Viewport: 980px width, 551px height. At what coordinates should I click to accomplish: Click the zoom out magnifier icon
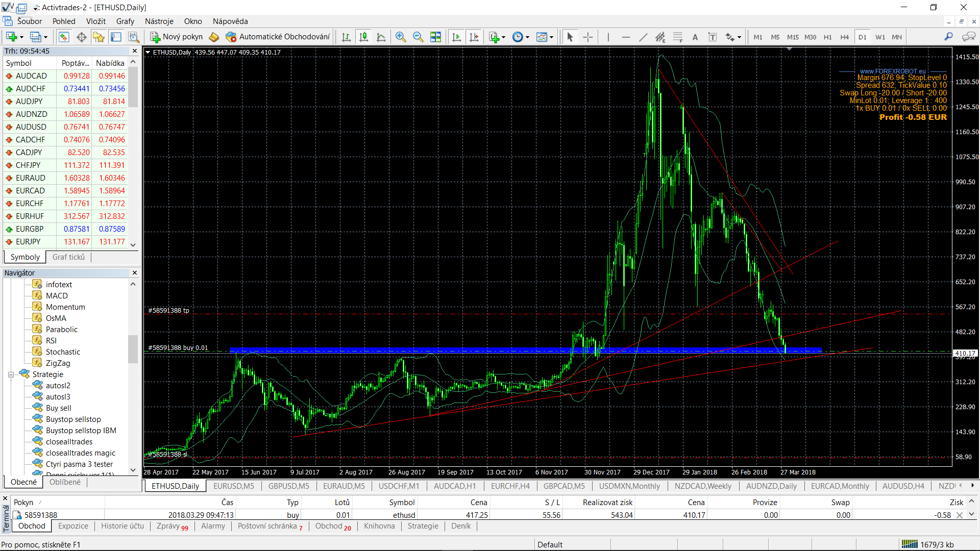click(x=418, y=37)
